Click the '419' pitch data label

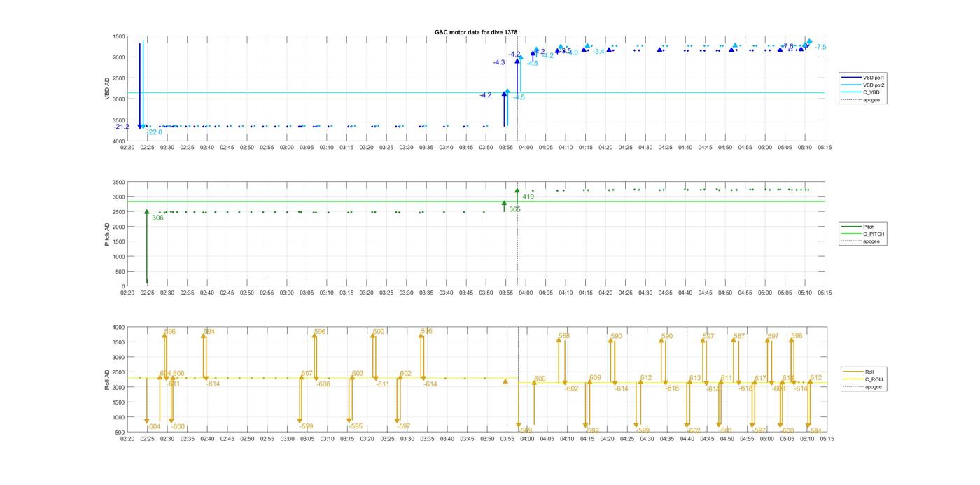[528, 197]
